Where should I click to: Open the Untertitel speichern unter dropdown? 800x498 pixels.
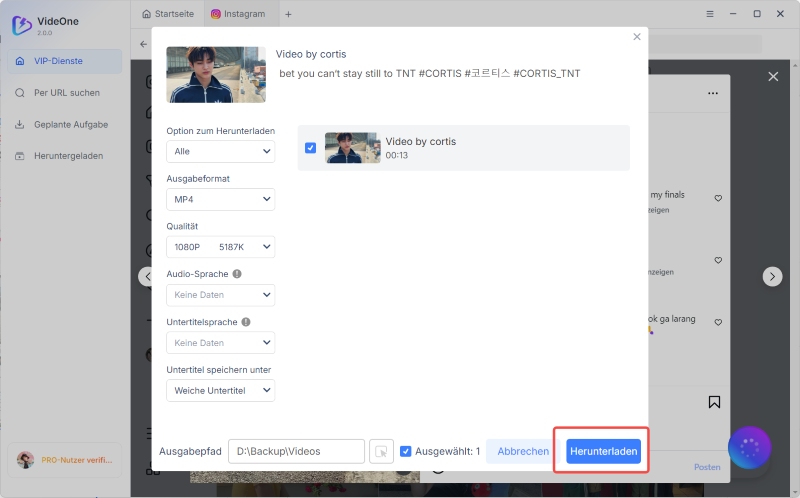pyautogui.click(x=220, y=390)
